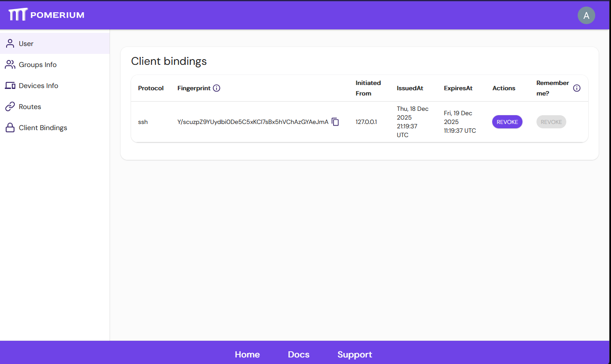Image resolution: width=611 pixels, height=364 pixels.
Task: Open Routes from the sidebar
Action: (x=30, y=107)
